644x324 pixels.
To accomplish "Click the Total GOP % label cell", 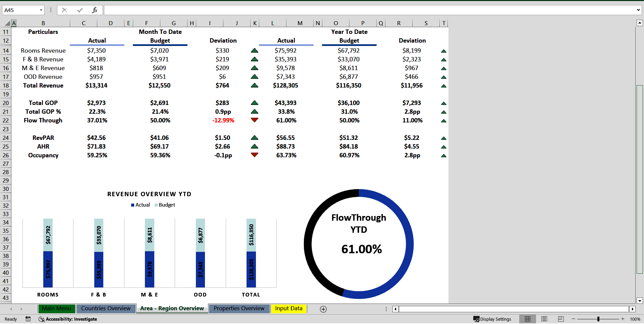I will point(43,112).
